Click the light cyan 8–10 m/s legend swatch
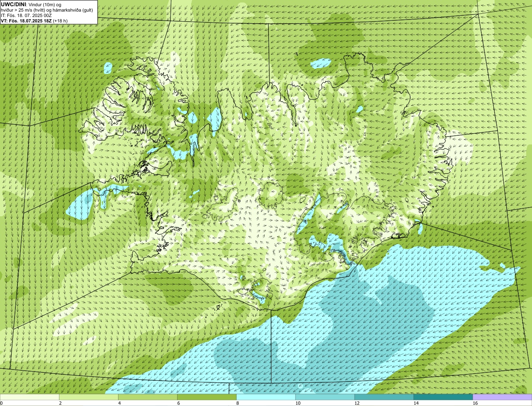Image resolution: width=532 pixels, height=406 pixels. point(266,397)
